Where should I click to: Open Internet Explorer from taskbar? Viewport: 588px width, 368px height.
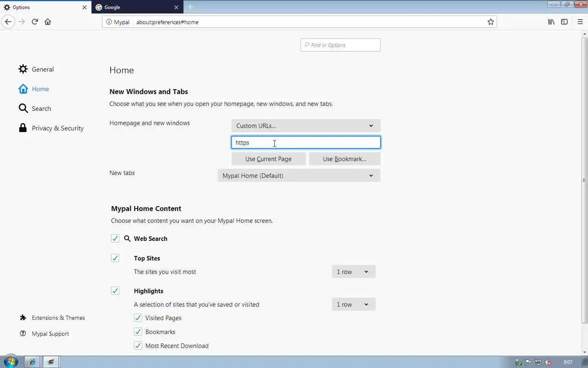point(32,362)
